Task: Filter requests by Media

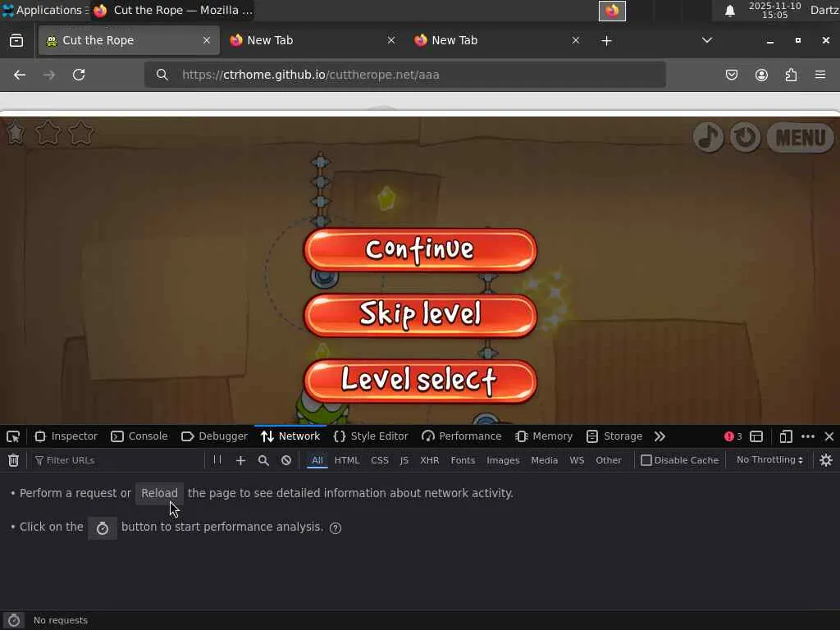Action: [x=545, y=460]
